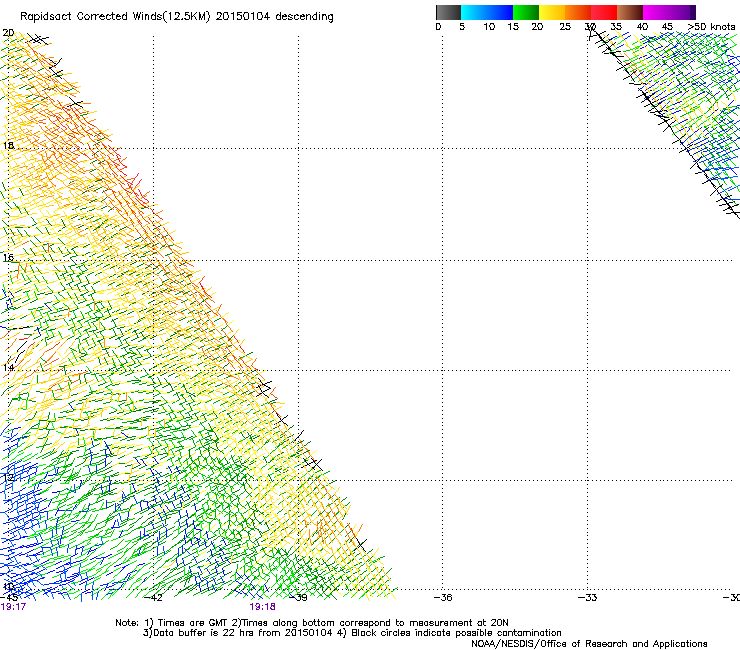Click the '-39' longitude axis label
The width and height of the screenshot is (740, 650).
click(298, 598)
